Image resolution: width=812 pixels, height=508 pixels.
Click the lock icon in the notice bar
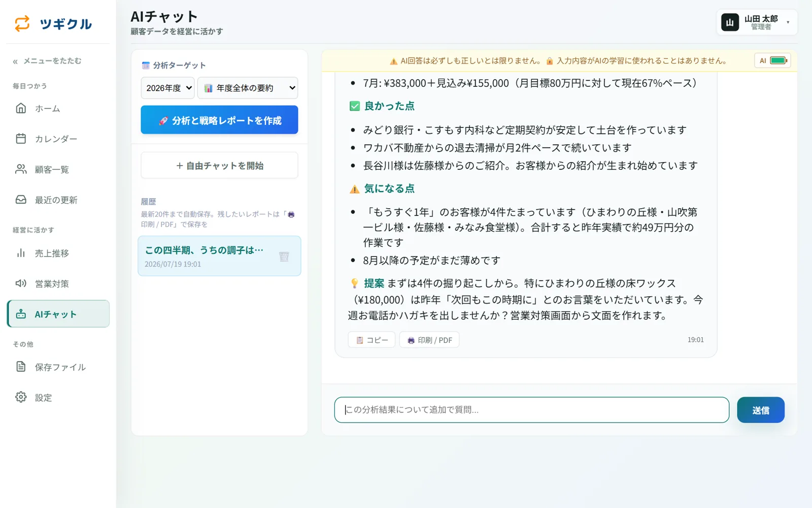click(x=550, y=61)
